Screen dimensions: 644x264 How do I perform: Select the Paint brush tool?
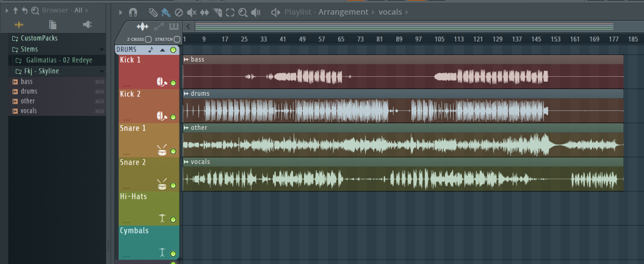point(165,12)
